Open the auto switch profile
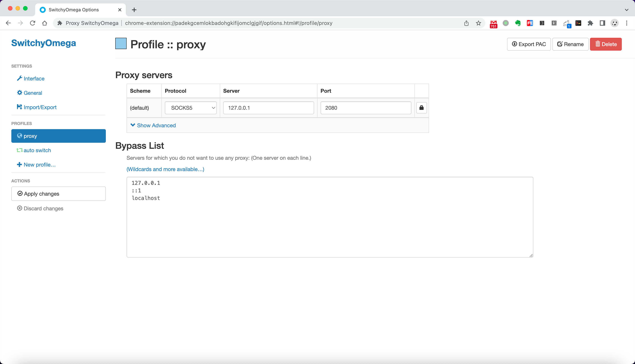This screenshot has height=364, width=635. click(x=37, y=150)
